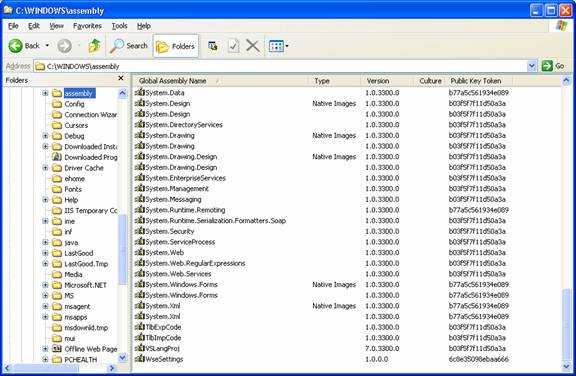
Task: Click the assembly list vertical scrollbar thumb
Action: click(x=566, y=325)
